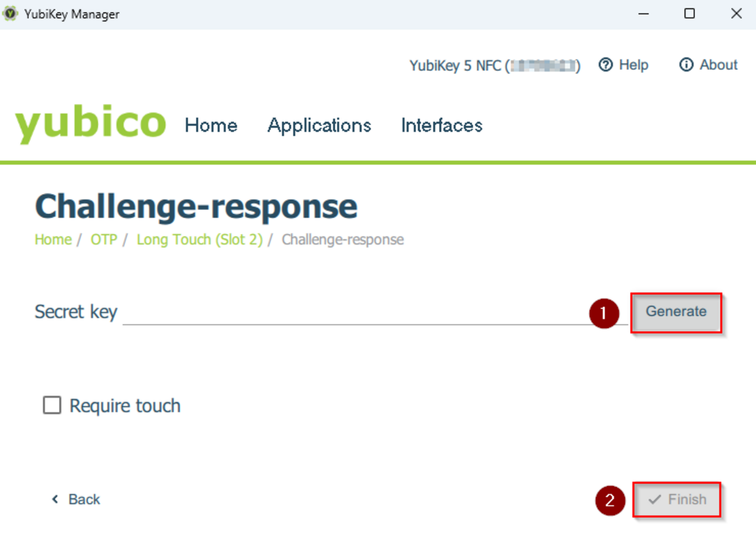Open the Interfaces menu
Screen dimensions: 756x540
442,125
